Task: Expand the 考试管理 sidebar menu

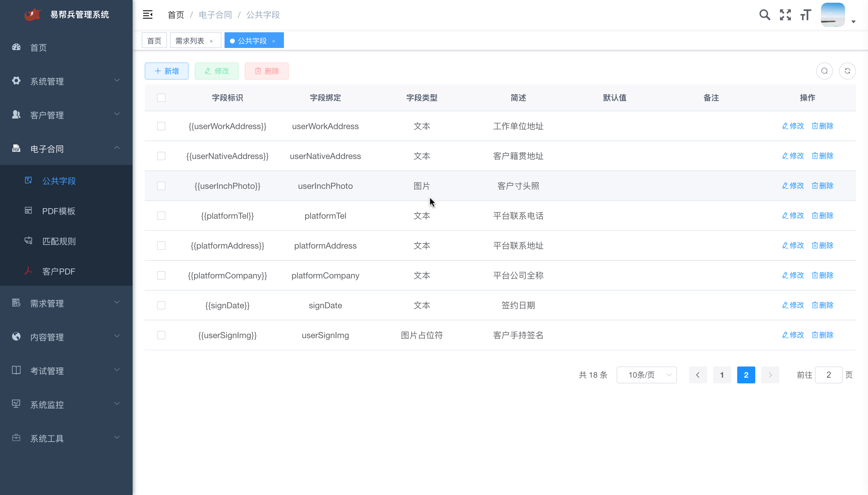Action: [66, 370]
